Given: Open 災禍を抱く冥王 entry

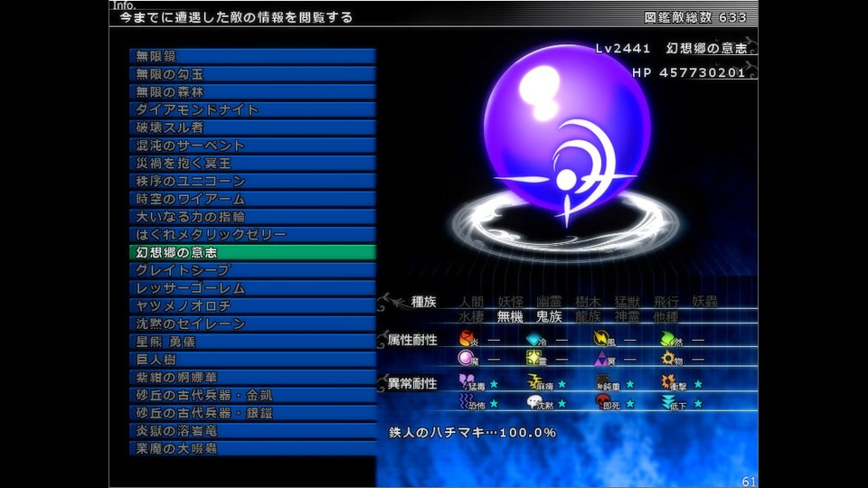Looking at the screenshot, I should pos(252,164).
